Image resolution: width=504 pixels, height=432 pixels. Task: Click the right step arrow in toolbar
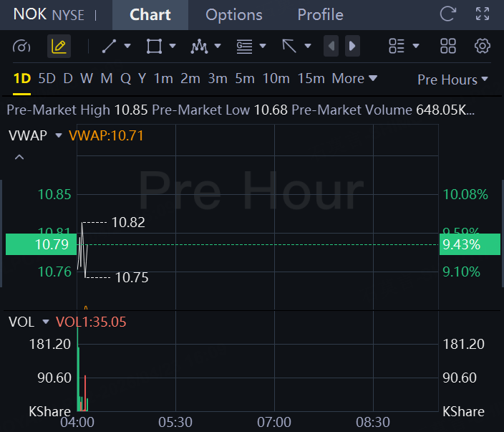pyautogui.click(x=352, y=47)
